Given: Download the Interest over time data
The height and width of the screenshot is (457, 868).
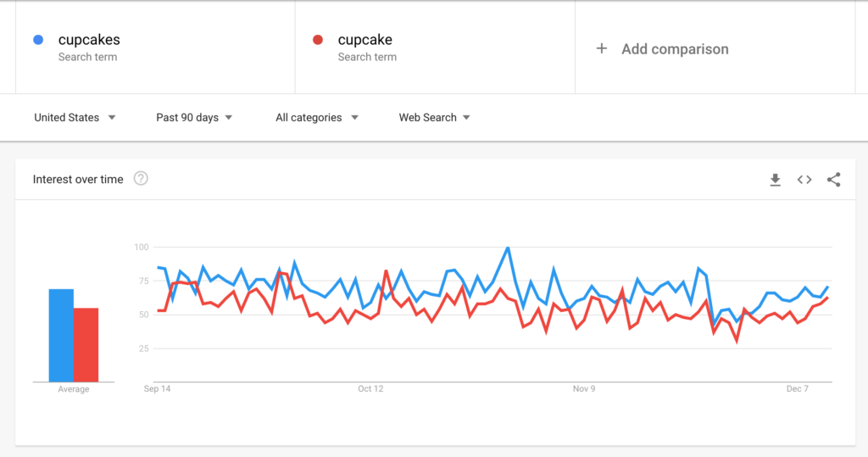Looking at the screenshot, I should (x=775, y=180).
